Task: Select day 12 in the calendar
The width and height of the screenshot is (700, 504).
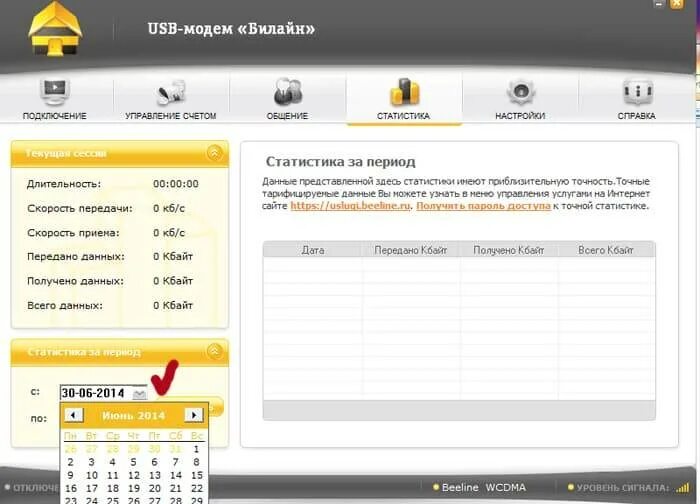Action: coord(134,475)
